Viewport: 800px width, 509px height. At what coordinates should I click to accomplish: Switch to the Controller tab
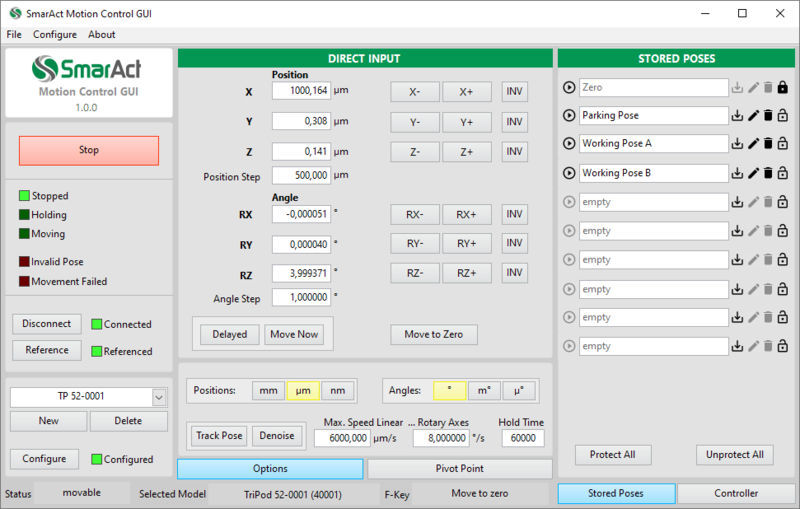735,493
